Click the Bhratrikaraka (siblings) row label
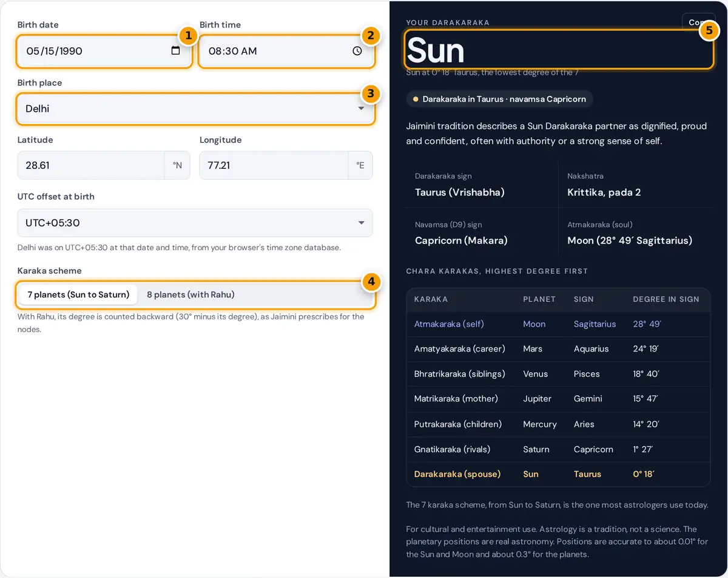This screenshot has height=578, width=728. 459,374
